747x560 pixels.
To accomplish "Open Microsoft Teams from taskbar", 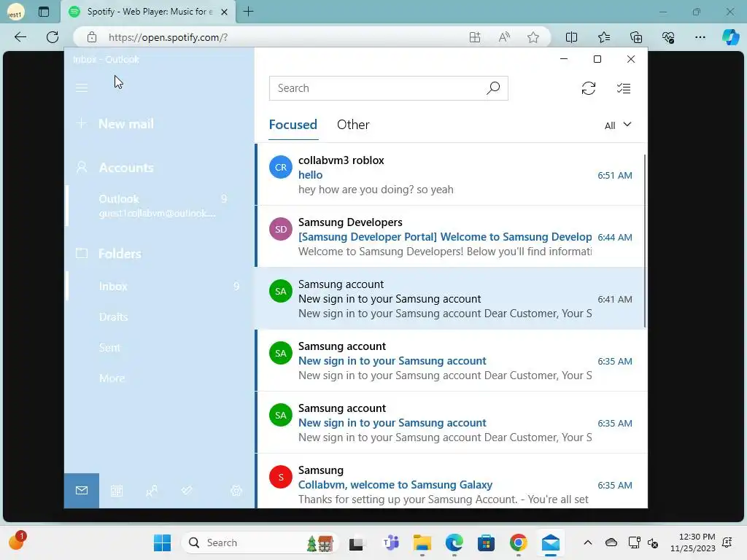I will (x=391, y=542).
